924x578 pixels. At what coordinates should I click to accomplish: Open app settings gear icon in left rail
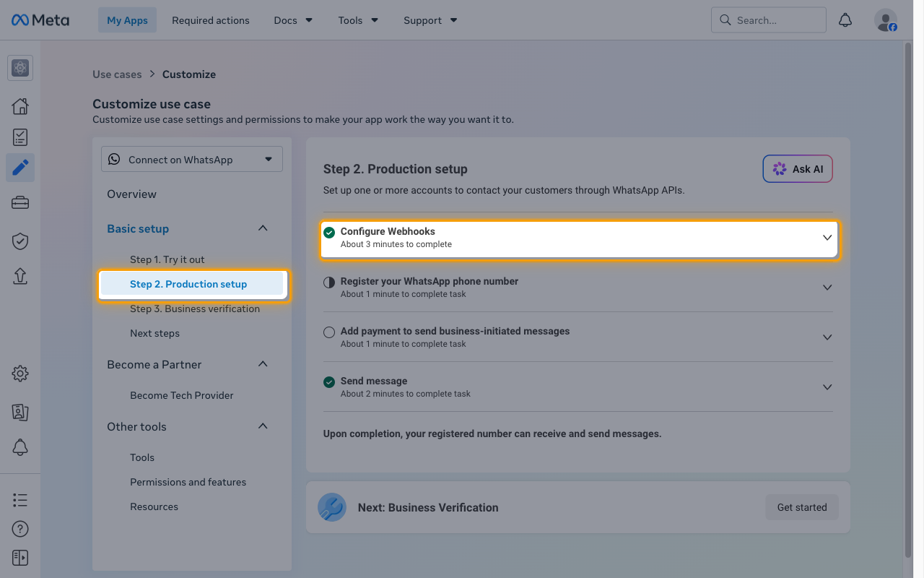pyautogui.click(x=20, y=374)
